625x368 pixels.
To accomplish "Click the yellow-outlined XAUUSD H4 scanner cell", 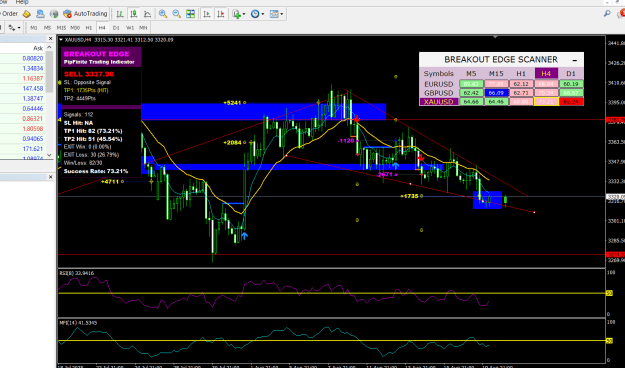I will coord(546,102).
